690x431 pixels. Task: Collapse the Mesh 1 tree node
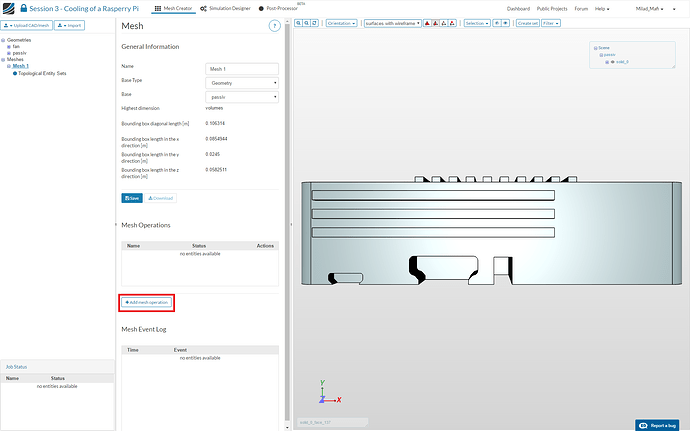tap(9, 66)
